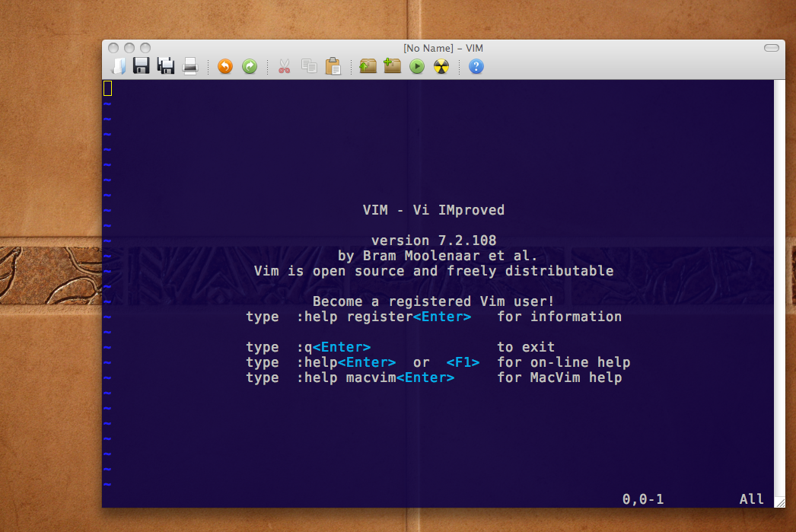Click the 'VIM - Vi IMproved' heading text

[434, 210]
